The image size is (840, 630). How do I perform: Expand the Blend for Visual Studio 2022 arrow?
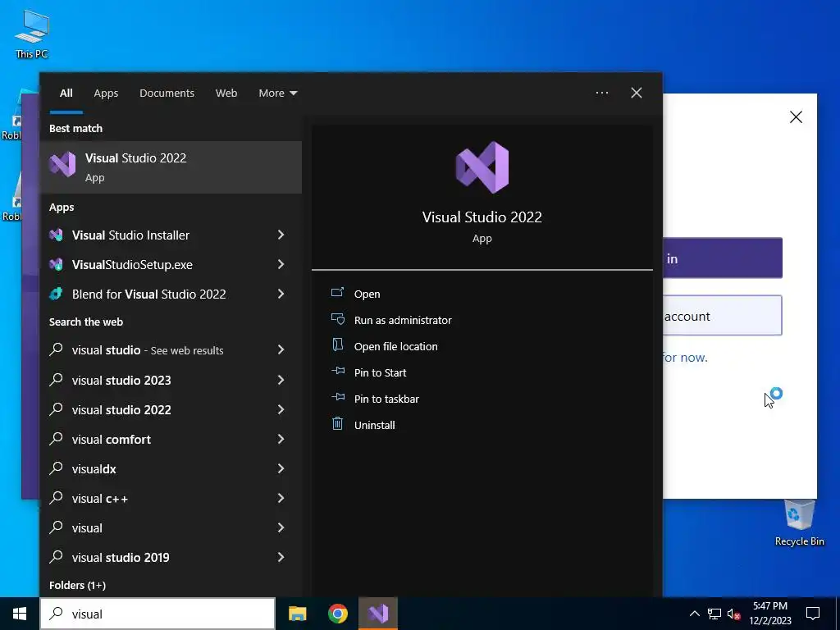pos(281,294)
